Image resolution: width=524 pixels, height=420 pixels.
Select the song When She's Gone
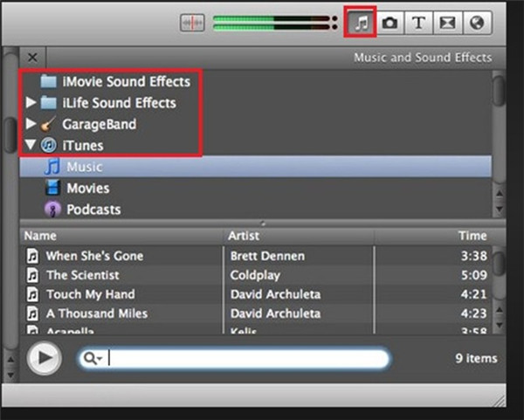click(95, 256)
